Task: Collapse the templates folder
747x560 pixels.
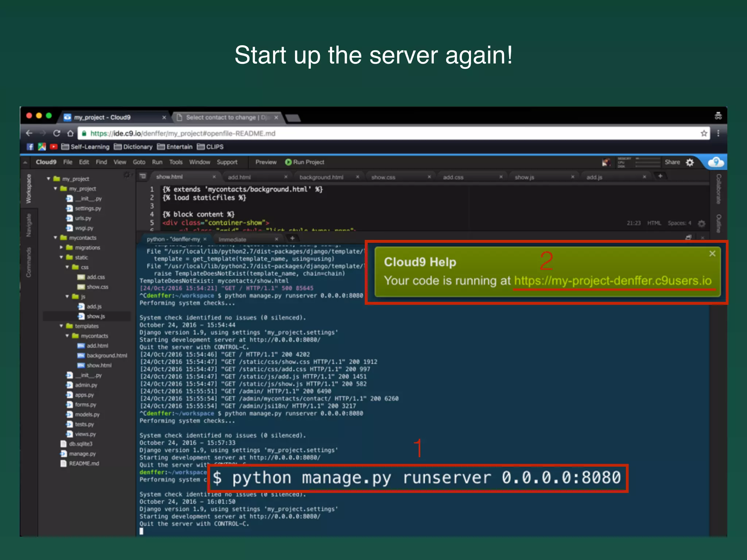Action: 61,326
